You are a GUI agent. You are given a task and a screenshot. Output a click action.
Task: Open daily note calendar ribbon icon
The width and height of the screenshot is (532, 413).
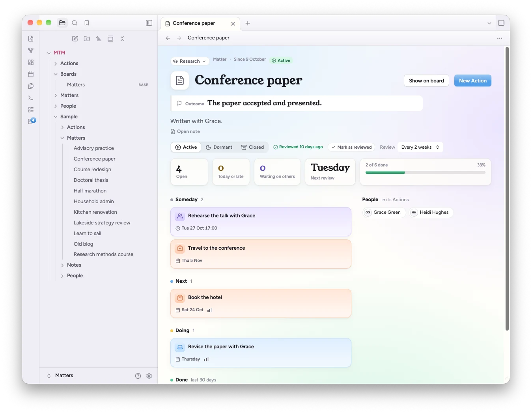pos(31,74)
